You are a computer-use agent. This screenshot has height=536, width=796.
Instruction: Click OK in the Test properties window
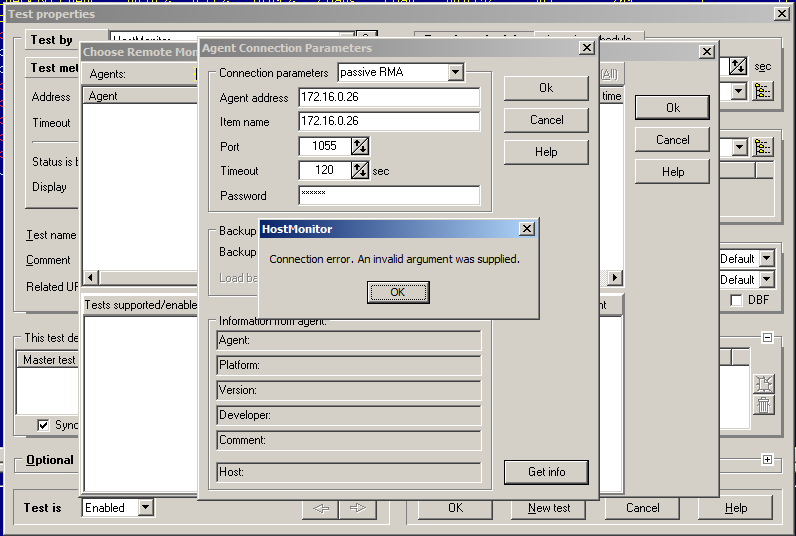[x=455, y=508]
